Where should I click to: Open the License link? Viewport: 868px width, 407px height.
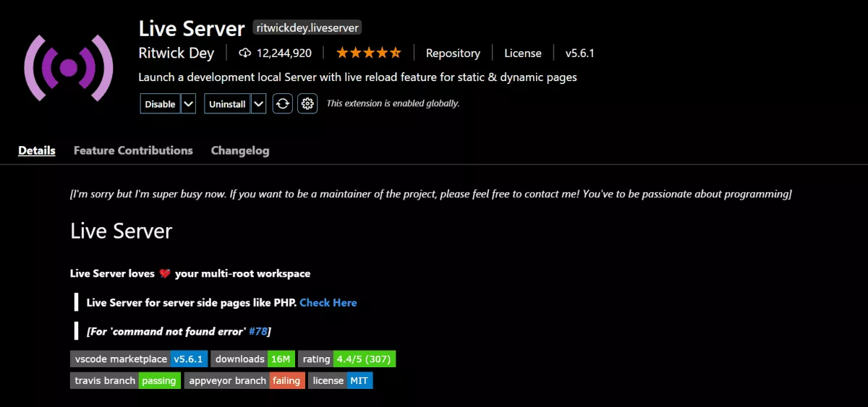pyautogui.click(x=522, y=53)
